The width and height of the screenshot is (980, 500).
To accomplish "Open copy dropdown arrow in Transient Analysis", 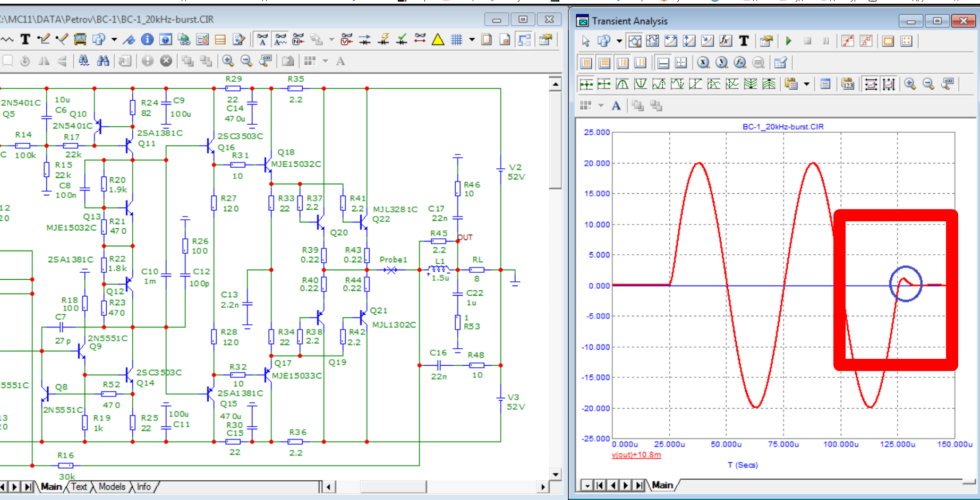I will (x=619, y=41).
